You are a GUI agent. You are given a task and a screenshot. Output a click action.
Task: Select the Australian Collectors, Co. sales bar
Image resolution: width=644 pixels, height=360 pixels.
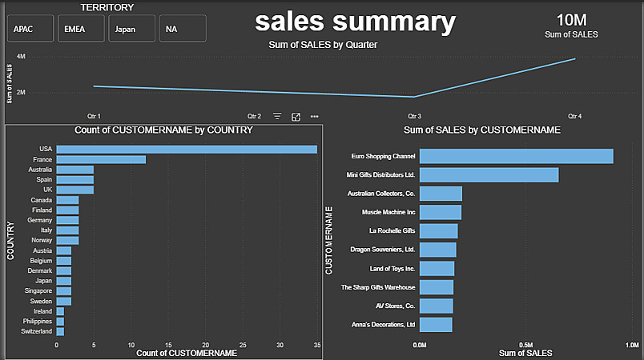(x=441, y=194)
